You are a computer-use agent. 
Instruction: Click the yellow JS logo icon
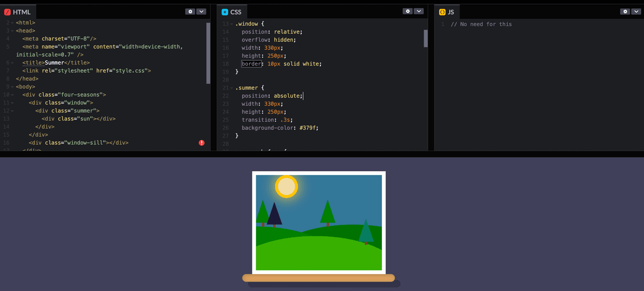[442, 12]
